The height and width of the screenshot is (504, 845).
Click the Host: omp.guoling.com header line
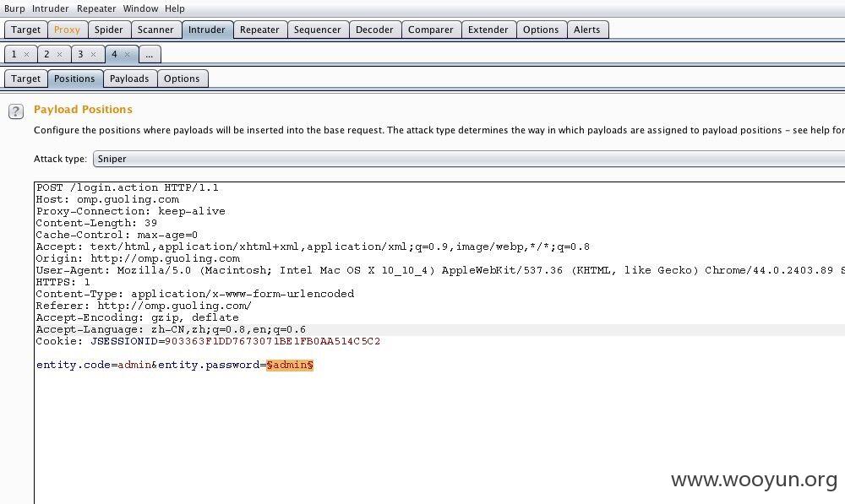(x=107, y=199)
